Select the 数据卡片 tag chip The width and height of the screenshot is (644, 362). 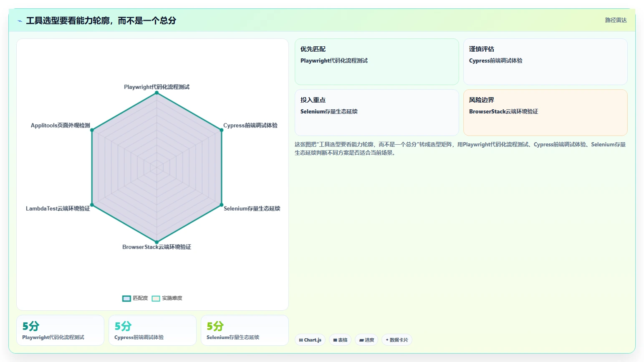pos(397,340)
